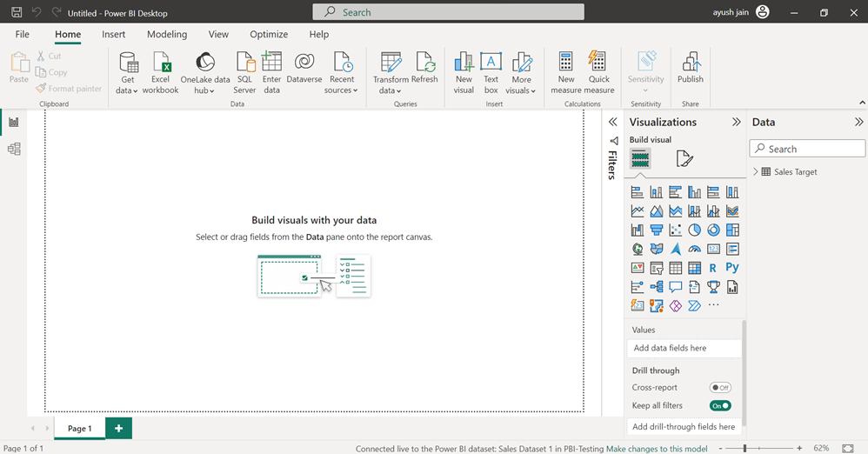This screenshot has height=454, width=868.
Task: Add the Power Automate visual
Action: pyautogui.click(x=694, y=305)
